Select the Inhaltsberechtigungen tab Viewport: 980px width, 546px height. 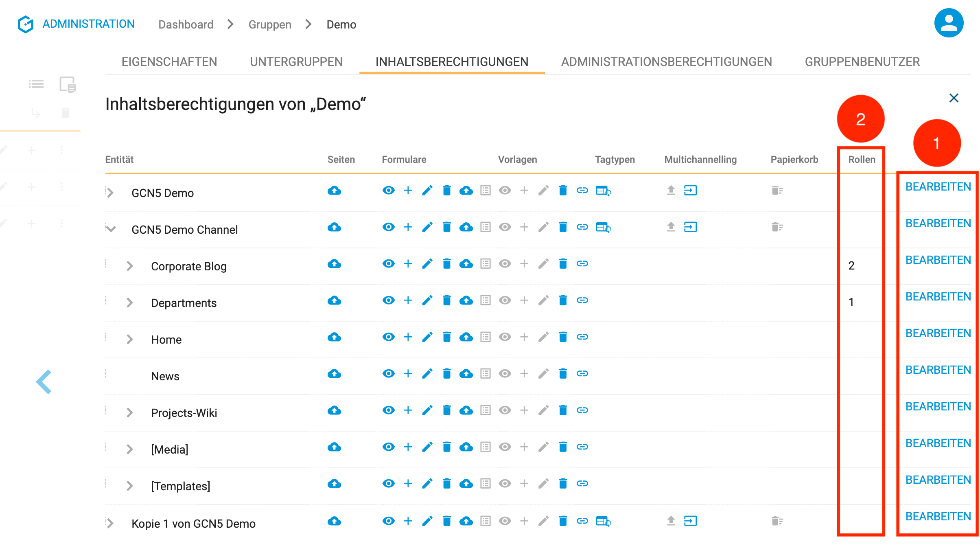pos(452,62)
